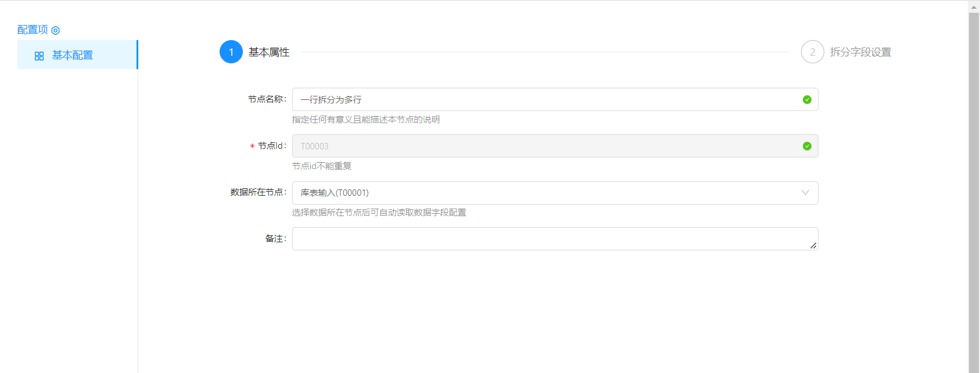Click the 配置项 header text
The image size is (980, 373).
(x=33, y=30)
